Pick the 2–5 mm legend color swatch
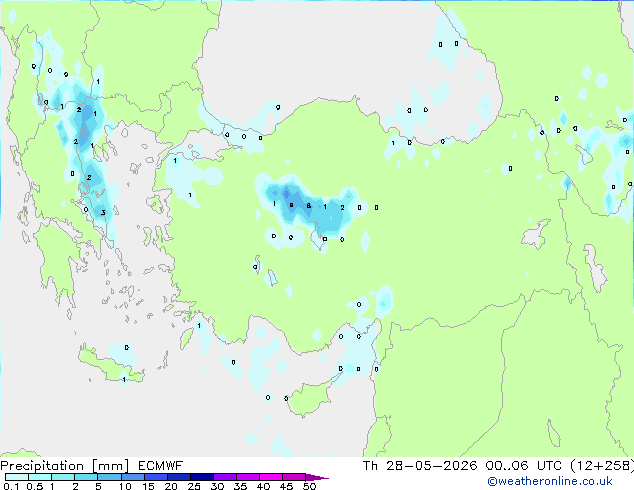 [x=86, y=477]
